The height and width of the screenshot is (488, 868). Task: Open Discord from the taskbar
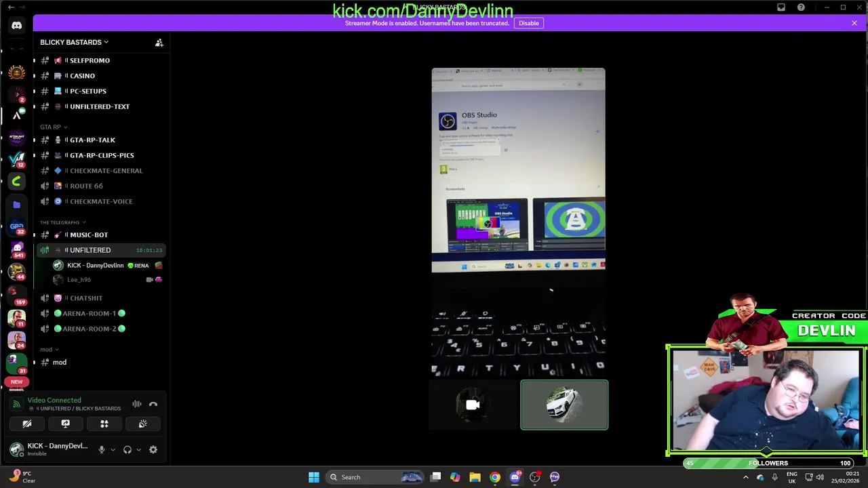tap(515, 477)
